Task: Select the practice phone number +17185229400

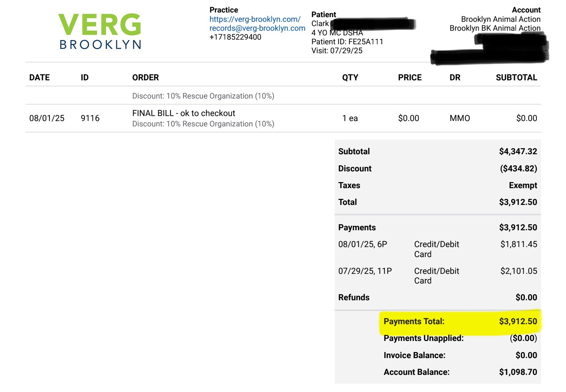Action: pyautogui.click(x=235, y=37)
